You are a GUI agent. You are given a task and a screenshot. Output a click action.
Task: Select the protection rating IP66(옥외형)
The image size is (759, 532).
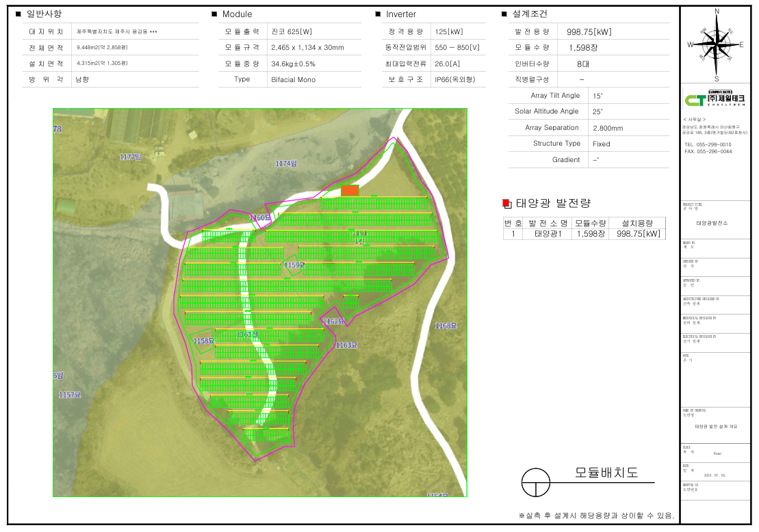pyautogui.click(x=455, y=79)
